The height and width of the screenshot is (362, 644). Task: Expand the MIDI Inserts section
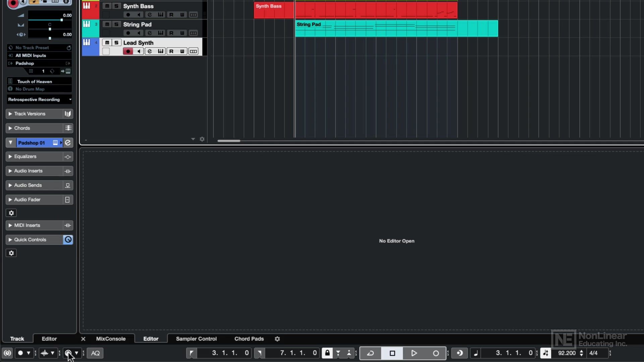(x=10, y=225)
